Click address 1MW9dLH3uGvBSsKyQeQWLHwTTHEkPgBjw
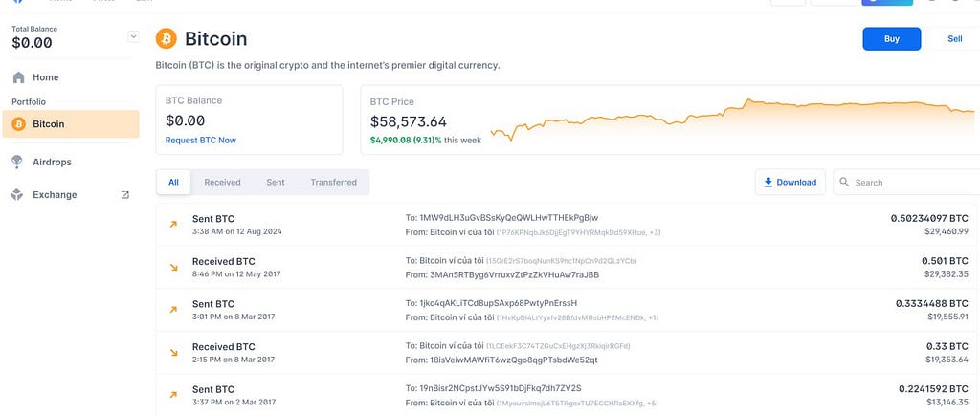Image resolution: width=980 pixels, height=415 pixels. click(509, 218)
